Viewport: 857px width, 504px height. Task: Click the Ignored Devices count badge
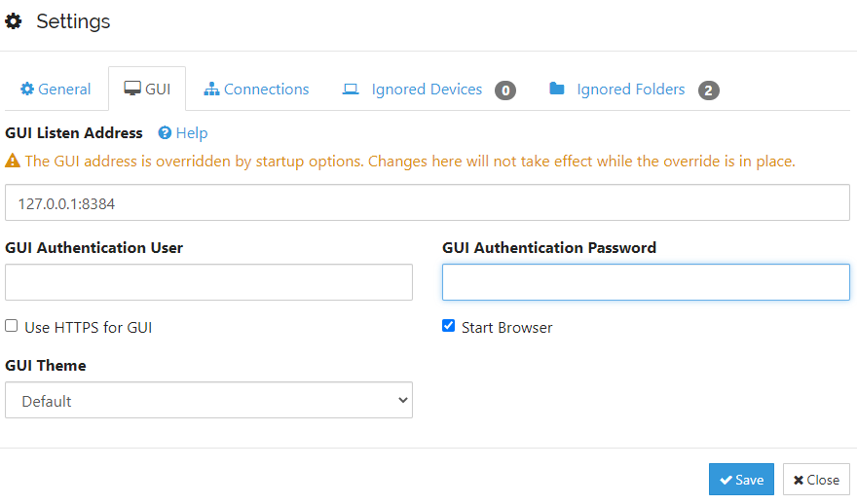click(505, 90)
